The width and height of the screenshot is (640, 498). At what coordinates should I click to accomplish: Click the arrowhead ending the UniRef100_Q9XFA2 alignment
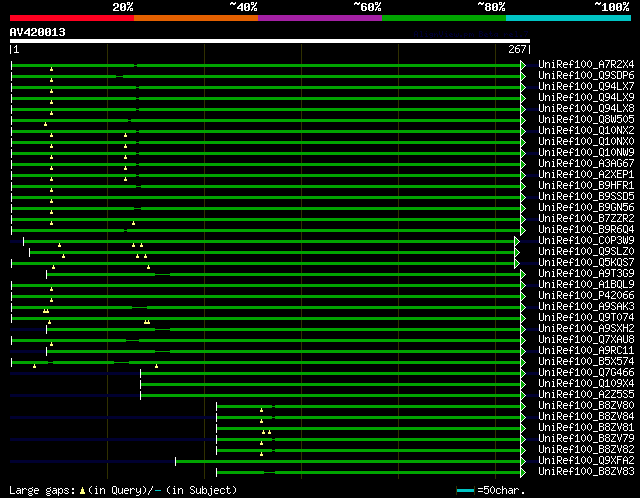click(522, 461)
